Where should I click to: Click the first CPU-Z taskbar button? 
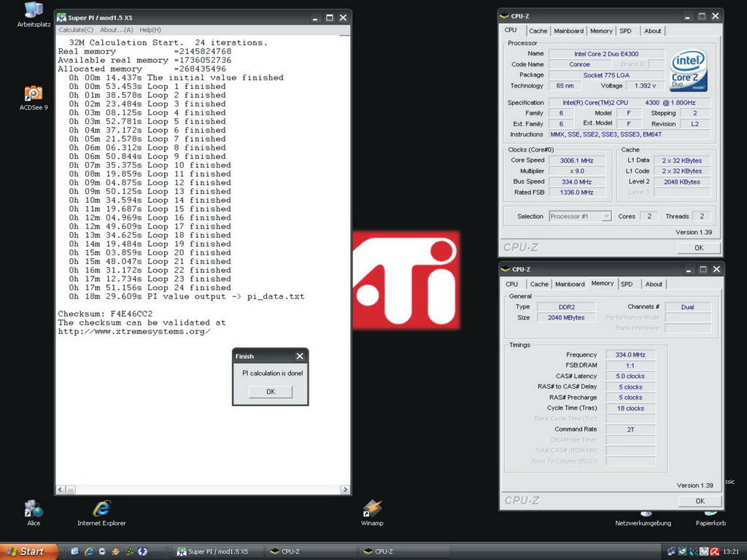click(x=311, y=551)
